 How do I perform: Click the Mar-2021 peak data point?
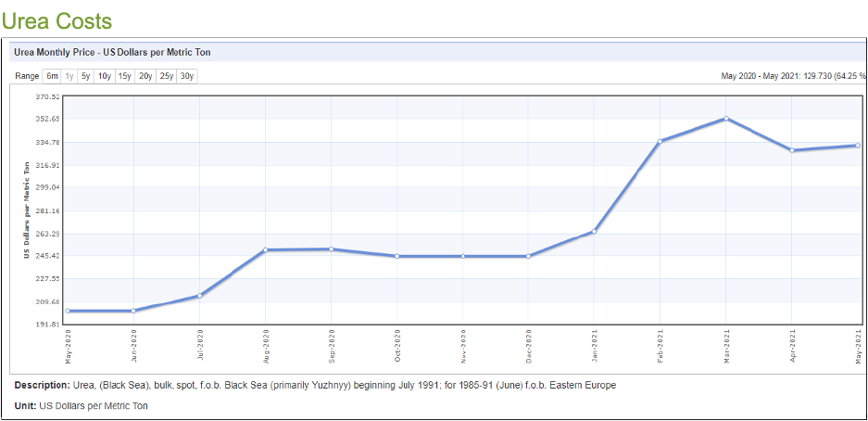pos(726,119)
